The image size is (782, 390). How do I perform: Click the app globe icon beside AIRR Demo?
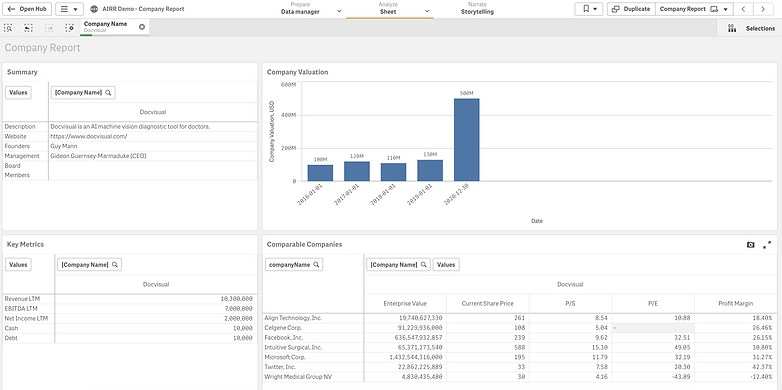tap(94, 9)
